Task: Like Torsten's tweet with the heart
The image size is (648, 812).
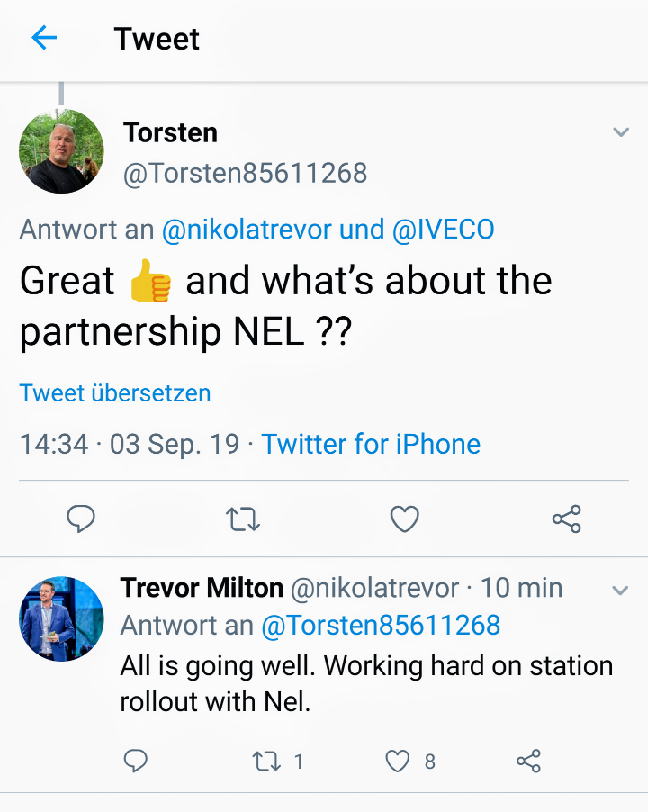Action: click(404, 519)
